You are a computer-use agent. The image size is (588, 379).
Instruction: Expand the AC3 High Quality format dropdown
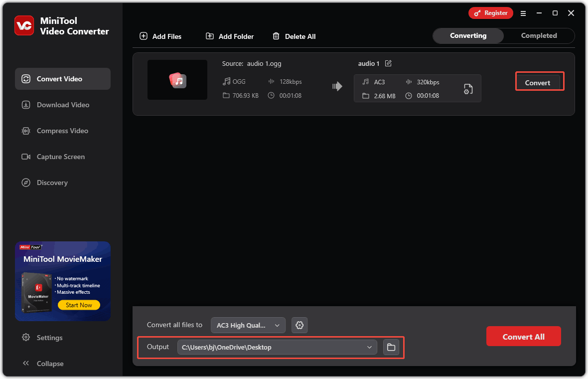coord(248,325)
